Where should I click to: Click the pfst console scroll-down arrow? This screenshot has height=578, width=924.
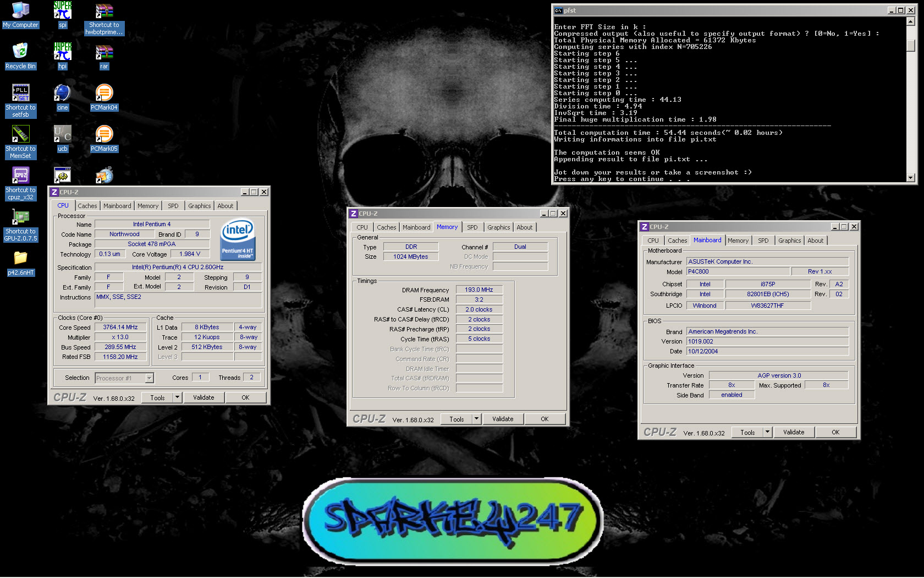[x=911, y=177]
